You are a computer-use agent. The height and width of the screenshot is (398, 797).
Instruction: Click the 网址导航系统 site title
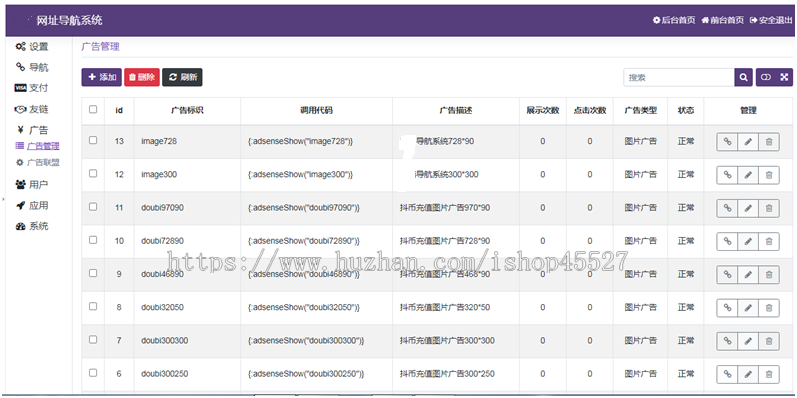[70, 20]
